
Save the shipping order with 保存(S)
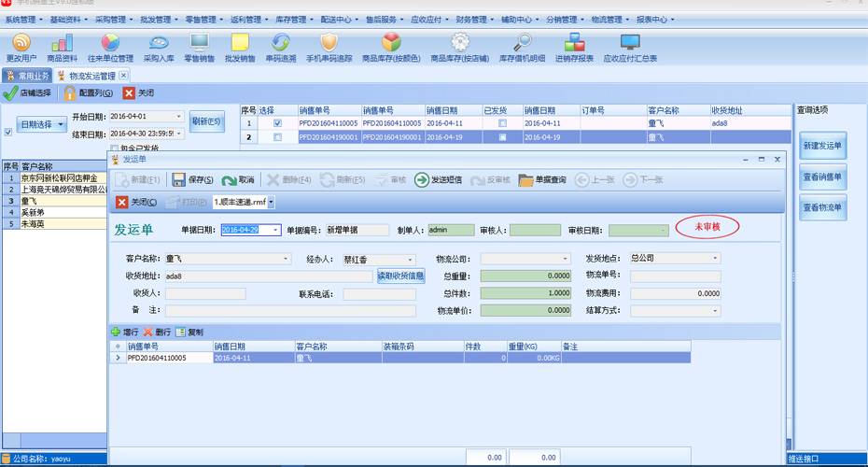click(192, 180)
